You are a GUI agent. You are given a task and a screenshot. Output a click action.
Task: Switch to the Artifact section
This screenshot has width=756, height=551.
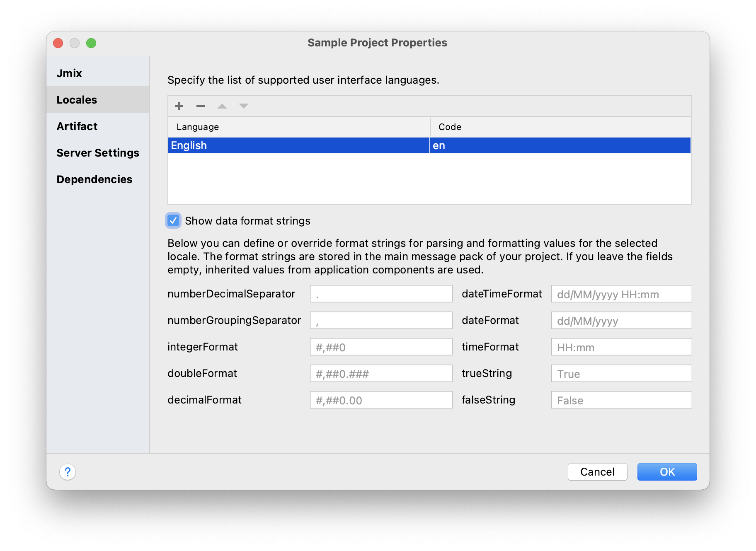98,126
